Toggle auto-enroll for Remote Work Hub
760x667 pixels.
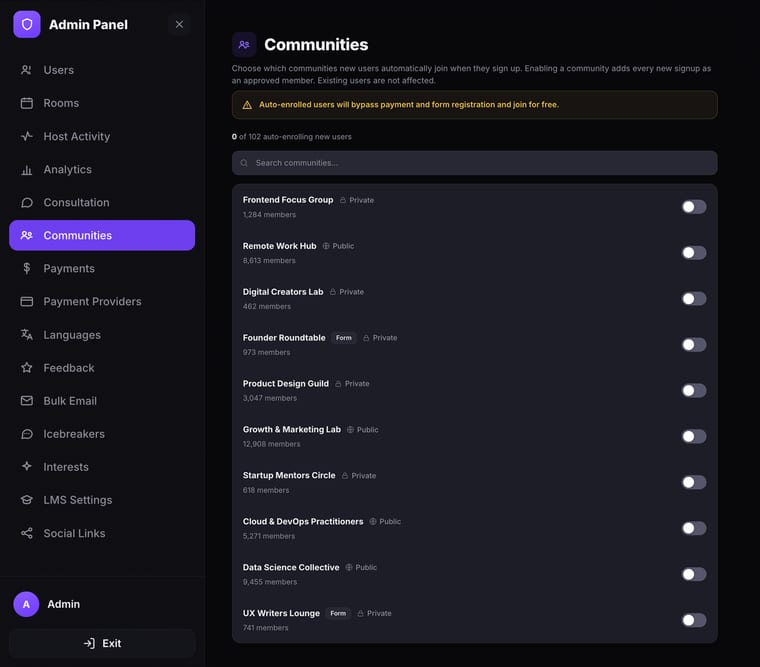(694, 253)
